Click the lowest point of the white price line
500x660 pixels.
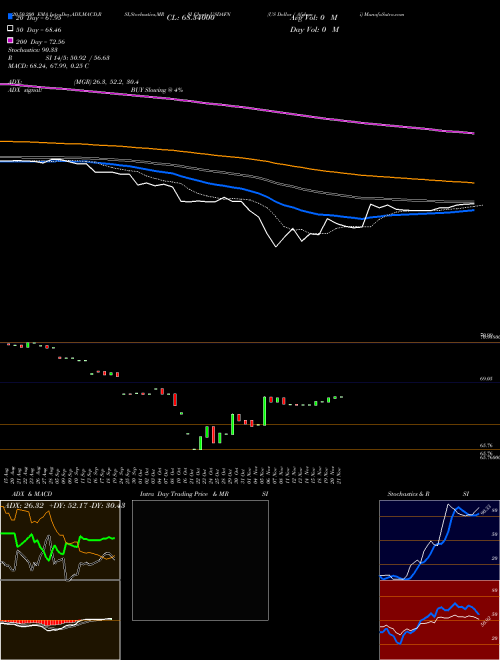coord(276,246)
